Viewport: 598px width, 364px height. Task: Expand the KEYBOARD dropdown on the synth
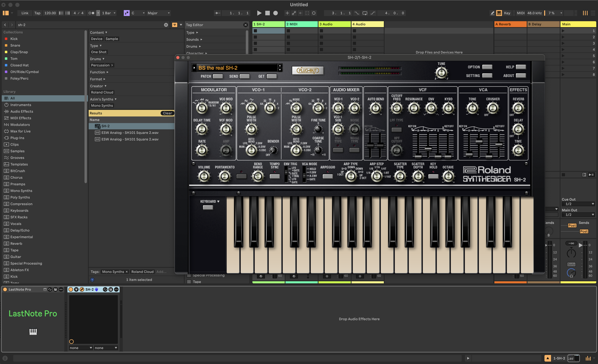click(x=210, y=201)
